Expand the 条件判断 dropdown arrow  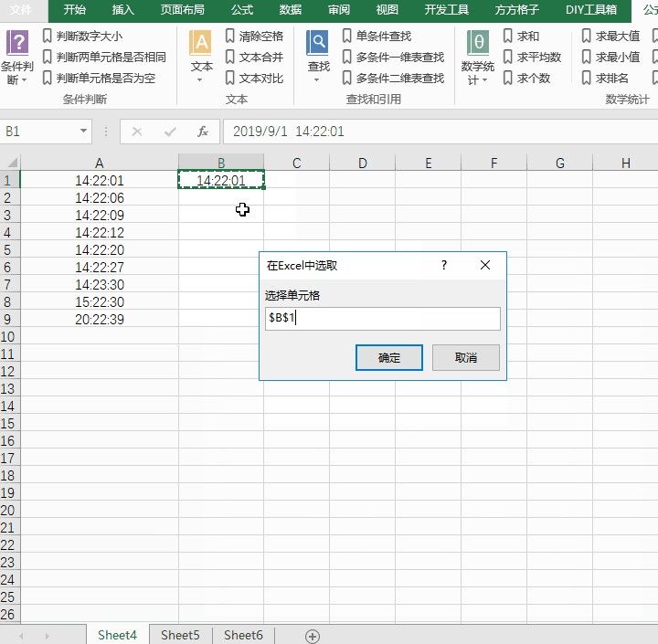[24, 79]
